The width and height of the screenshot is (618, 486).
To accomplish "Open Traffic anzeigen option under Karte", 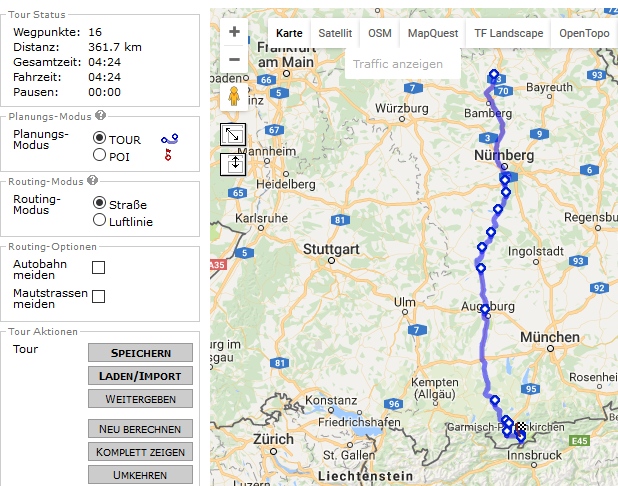I will pos(397,64).
